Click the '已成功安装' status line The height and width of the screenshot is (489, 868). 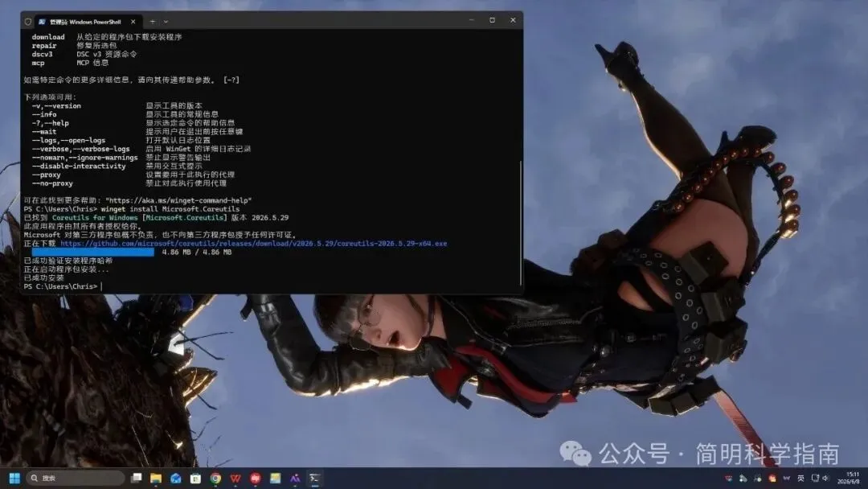[43, 277]
